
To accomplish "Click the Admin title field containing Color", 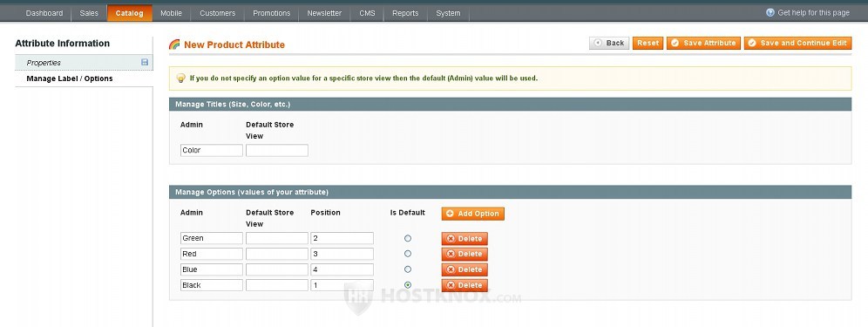I will click(x=212, y=150).
